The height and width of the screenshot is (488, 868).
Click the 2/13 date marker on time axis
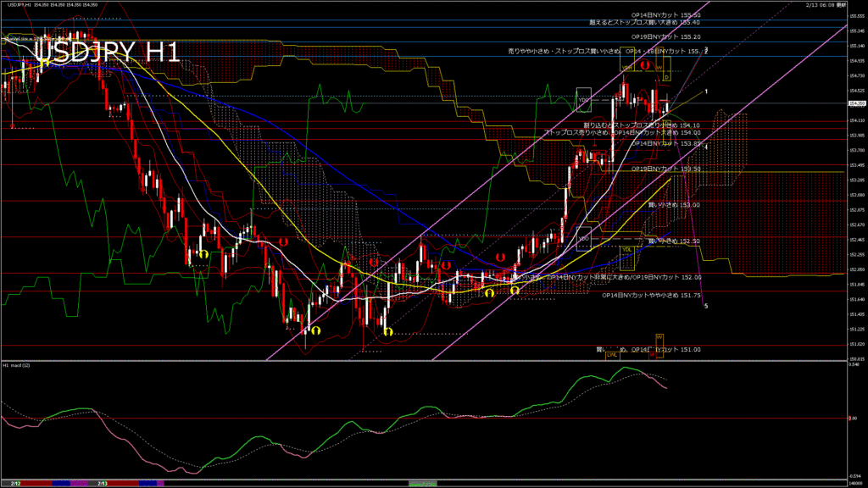[x=102, y=483]
